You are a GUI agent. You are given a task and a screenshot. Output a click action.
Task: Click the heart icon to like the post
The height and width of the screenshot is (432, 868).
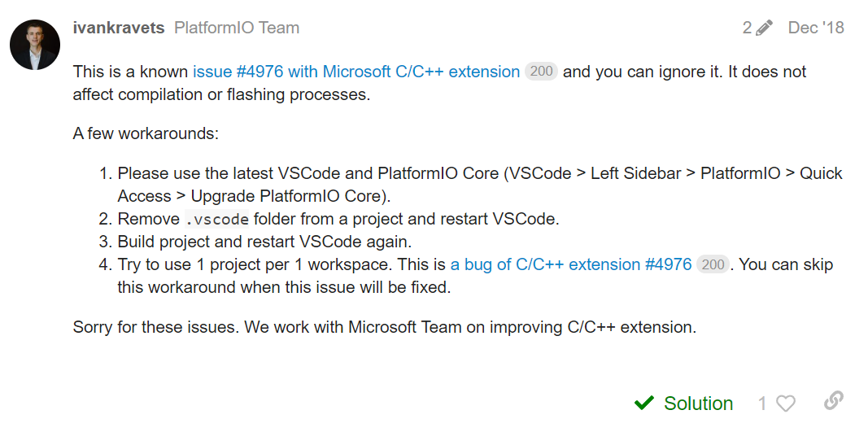(786, 404)
